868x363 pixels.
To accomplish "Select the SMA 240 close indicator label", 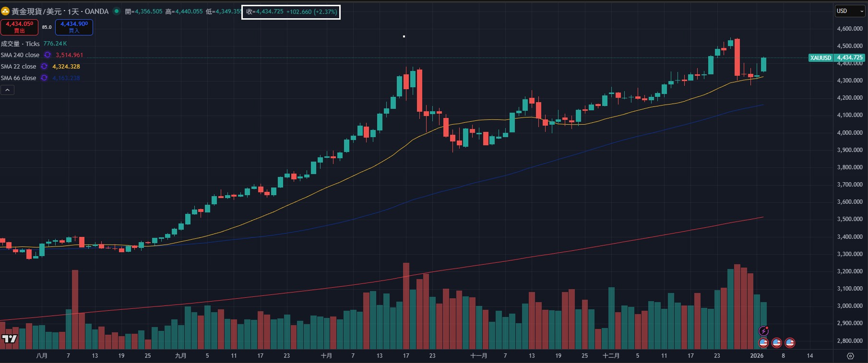I will point(20,55).
